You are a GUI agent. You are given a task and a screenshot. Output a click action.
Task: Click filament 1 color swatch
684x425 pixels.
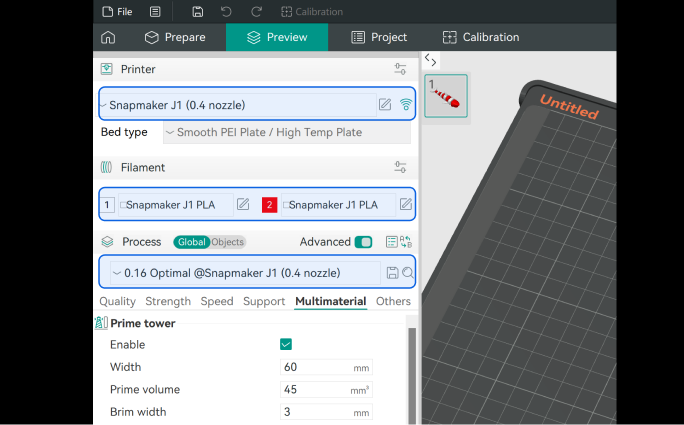coord(107,205)
